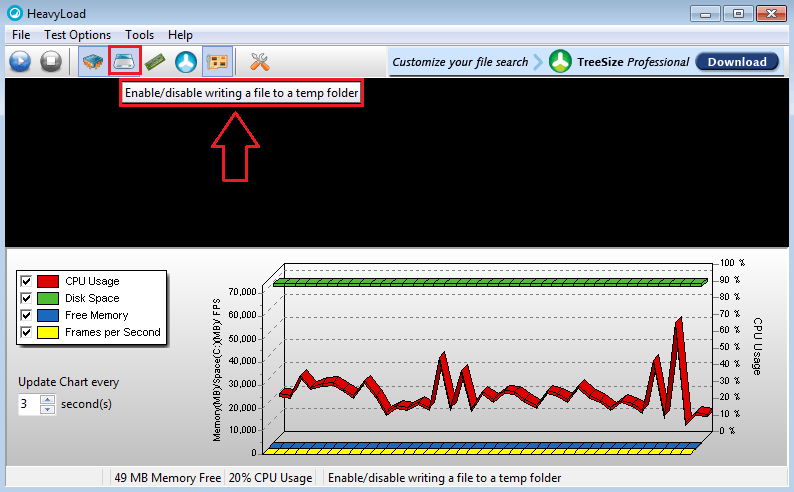Click '49 MB Memory Free' in status bar
The image size is (794, 492).
click(x=167, y=478)
